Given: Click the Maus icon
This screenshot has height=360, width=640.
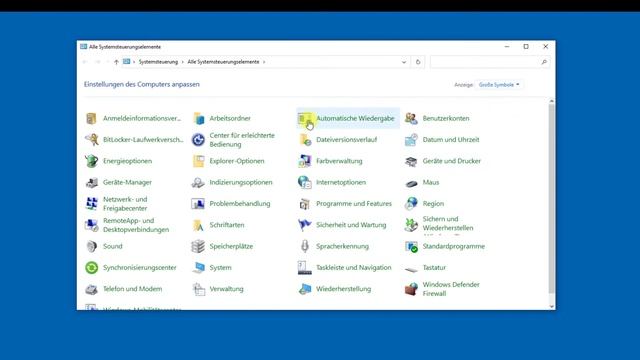Looking at the screenshot, I should click(x=411, y=183).
